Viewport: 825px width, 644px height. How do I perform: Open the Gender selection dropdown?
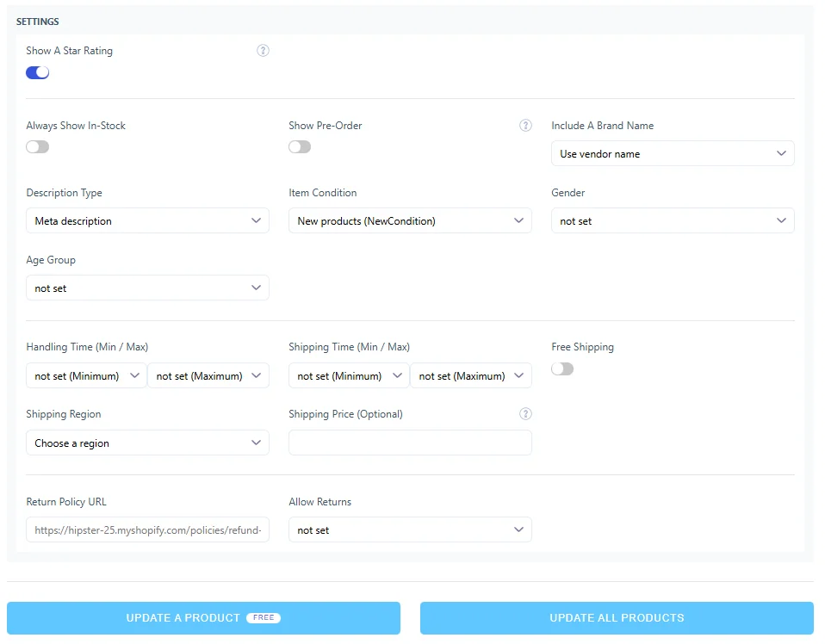(672, 220)
